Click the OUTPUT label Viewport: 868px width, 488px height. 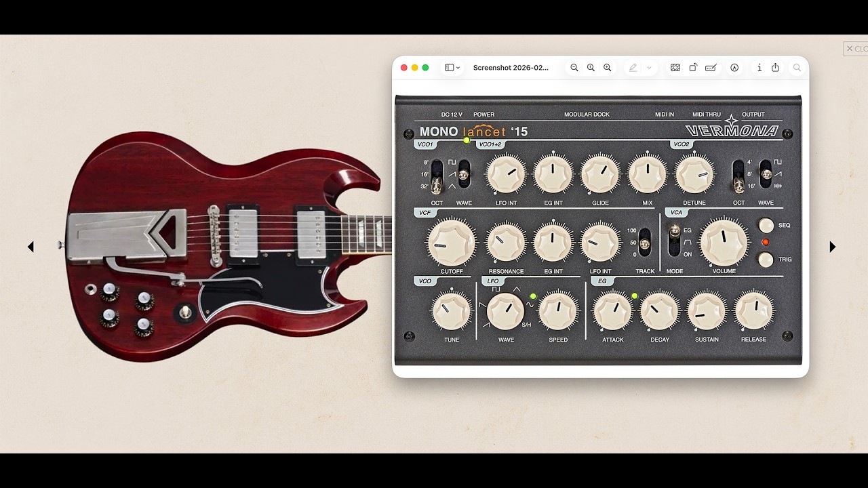click(753, 115)
